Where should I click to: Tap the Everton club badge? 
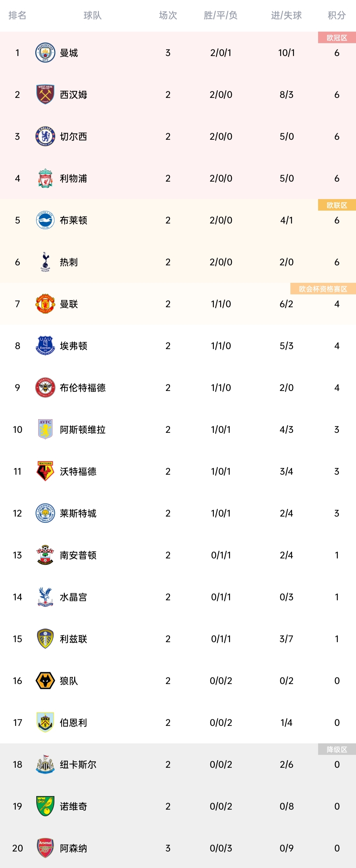45,346
